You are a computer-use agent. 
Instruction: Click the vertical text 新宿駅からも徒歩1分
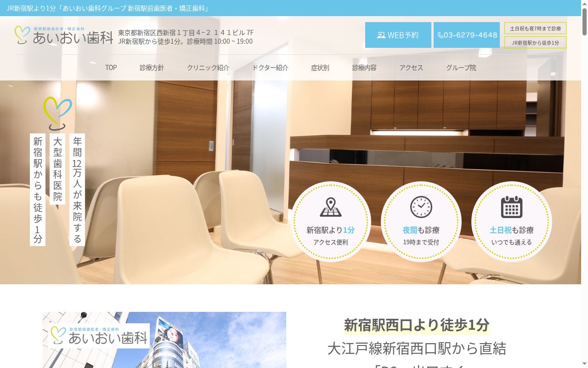(38, 190)
